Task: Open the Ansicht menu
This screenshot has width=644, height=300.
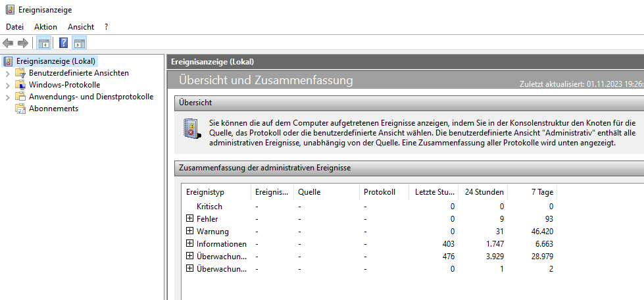Action: (81, 27)
